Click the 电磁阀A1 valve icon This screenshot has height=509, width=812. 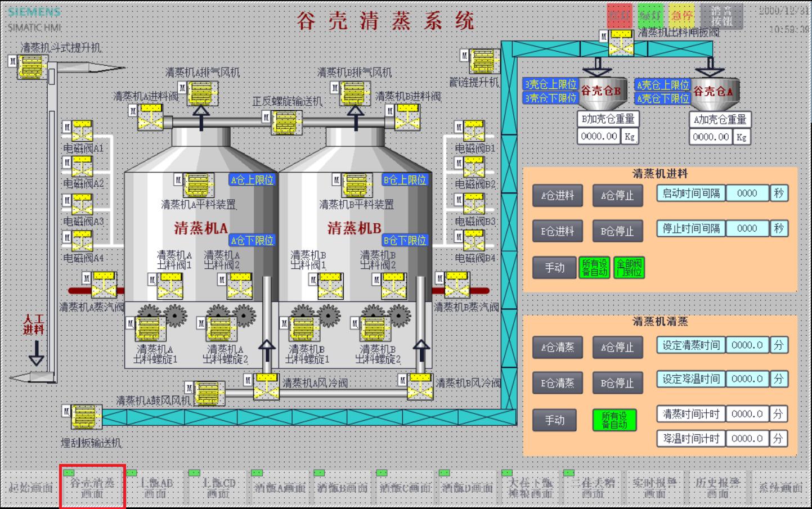[82, 131]
